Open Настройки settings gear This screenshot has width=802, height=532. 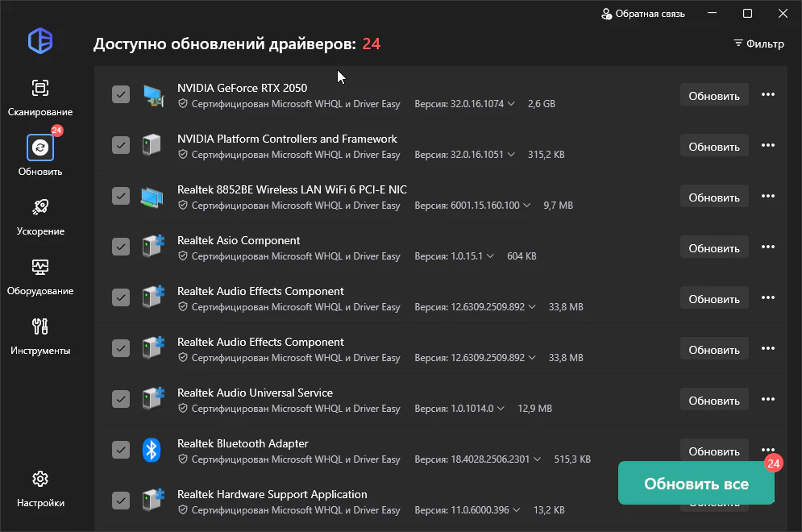tap(40, 489)
